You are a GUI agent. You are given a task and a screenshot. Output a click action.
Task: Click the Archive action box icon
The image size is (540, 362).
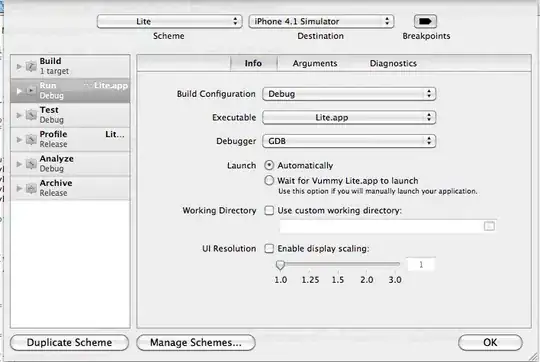[x=31, y=188]
